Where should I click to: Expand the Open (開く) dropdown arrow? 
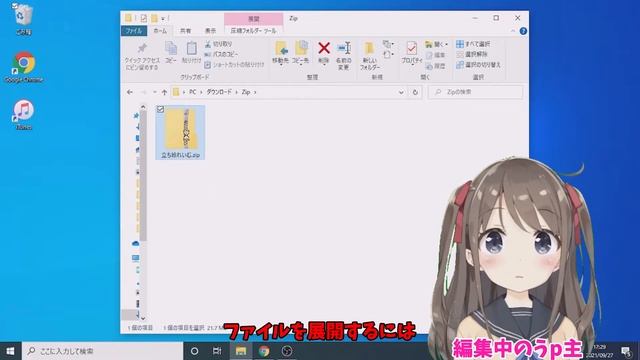[447, 44]
